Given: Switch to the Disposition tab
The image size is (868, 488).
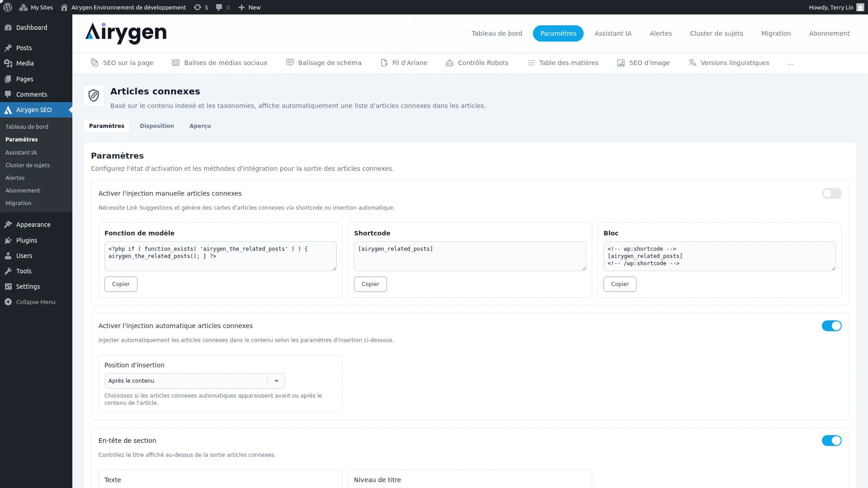Looking at the screenshot, I should pyautogui.click(x=157, y=126).
